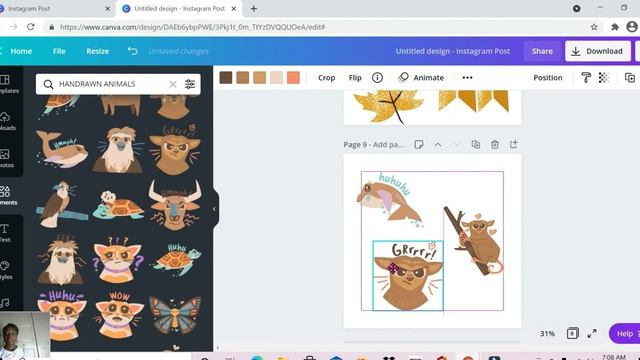Open the Styles sidebar tab
Viewport: 640px width, 360px height.
pyautogui.click(x=5, y=271)
